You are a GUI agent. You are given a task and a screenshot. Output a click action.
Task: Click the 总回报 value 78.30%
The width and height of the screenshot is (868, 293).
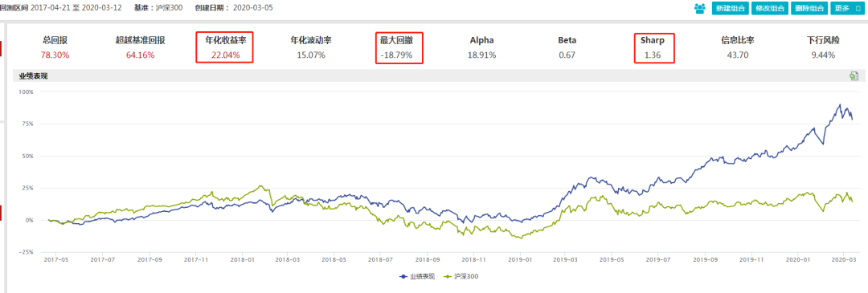(55, 55)
